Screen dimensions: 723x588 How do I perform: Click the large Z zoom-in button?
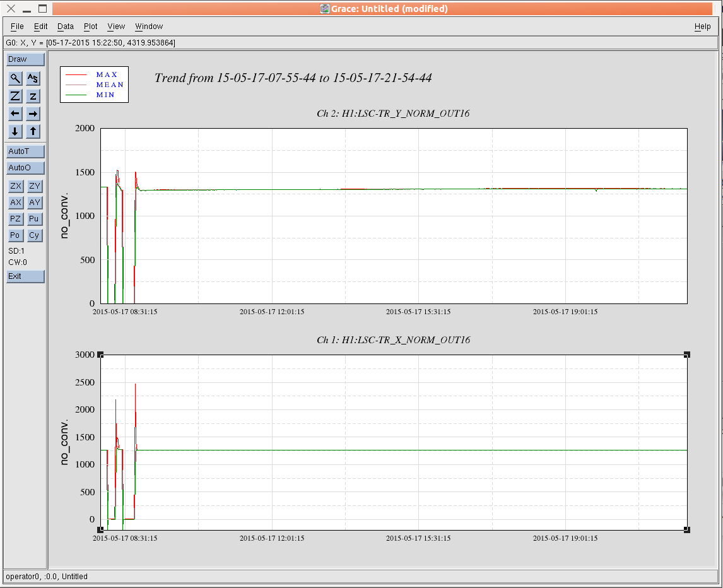[x=15, y=96]
